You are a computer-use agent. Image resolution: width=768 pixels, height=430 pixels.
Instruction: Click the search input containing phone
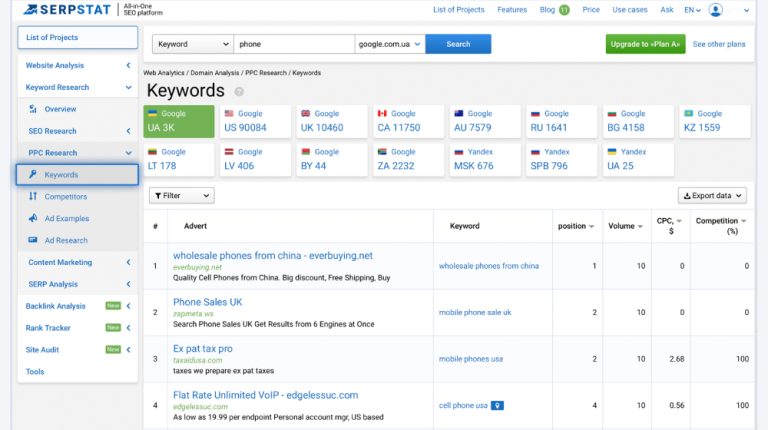click(x=294, y=44)
